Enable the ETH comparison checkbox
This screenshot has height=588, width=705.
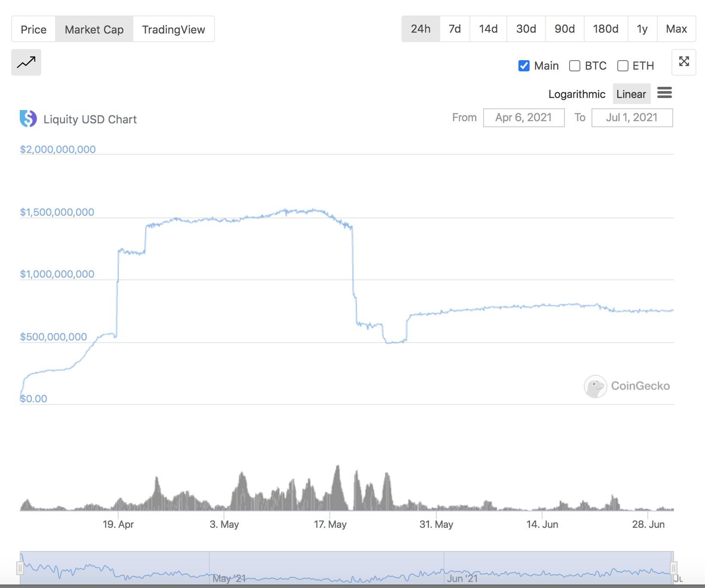[622, 66]
